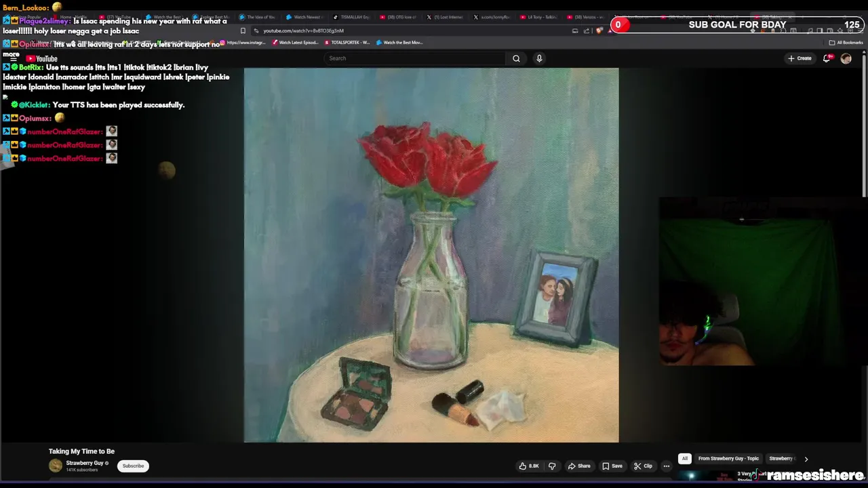Open more actions three-dot menu
The image size is (868, 488).
[x=667, y=466]
